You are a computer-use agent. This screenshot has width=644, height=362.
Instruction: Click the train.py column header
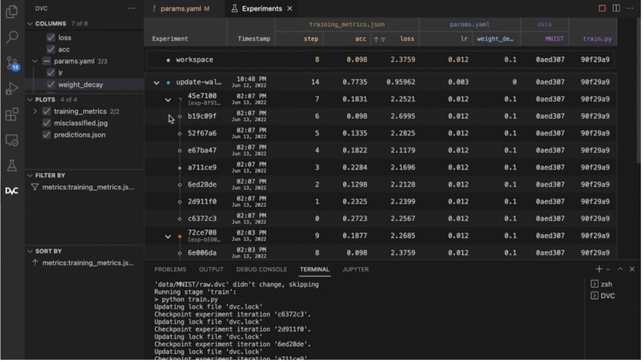(597, 39)
